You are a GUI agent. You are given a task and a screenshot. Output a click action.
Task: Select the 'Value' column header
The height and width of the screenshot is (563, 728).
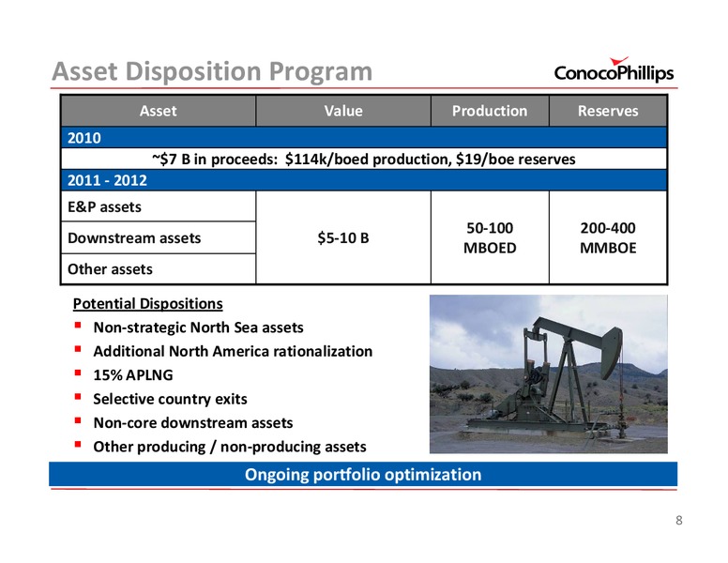(x=343, y=111)
